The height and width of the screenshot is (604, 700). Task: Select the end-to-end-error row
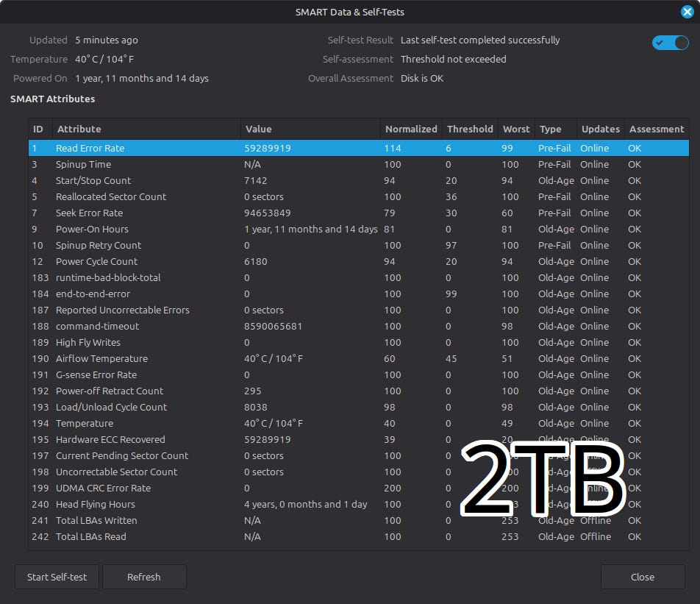[359, 294]
